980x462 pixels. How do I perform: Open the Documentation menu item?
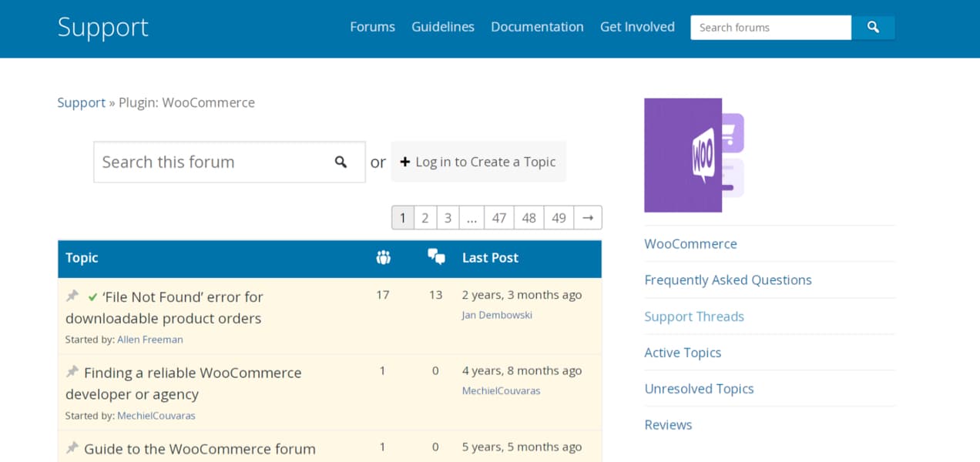pos(537,27)
